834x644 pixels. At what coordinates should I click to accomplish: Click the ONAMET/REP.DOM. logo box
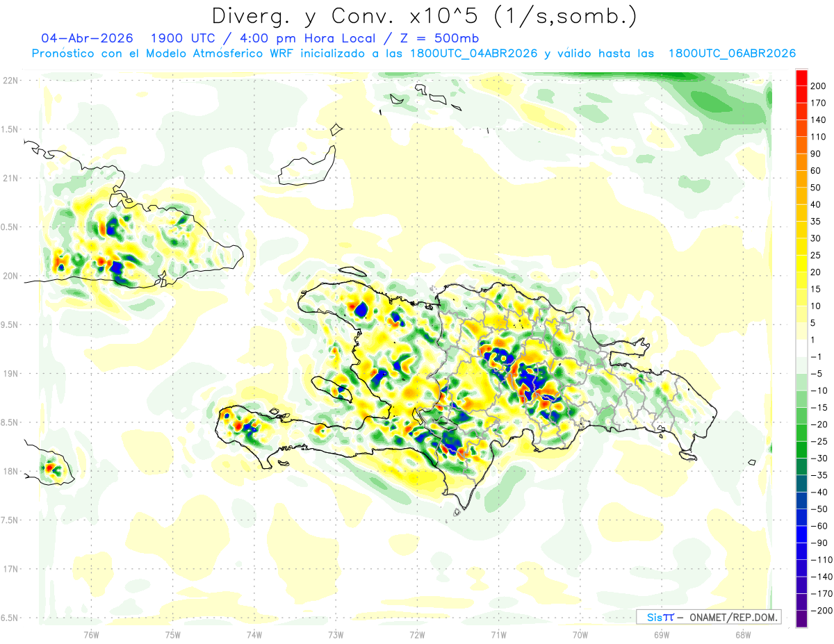[708, 617]
